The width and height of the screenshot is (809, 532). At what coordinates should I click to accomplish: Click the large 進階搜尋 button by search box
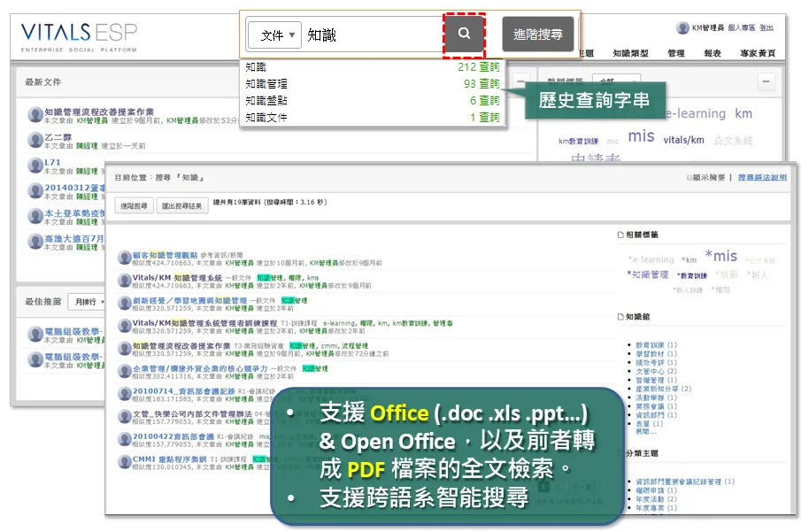[537, 34]
